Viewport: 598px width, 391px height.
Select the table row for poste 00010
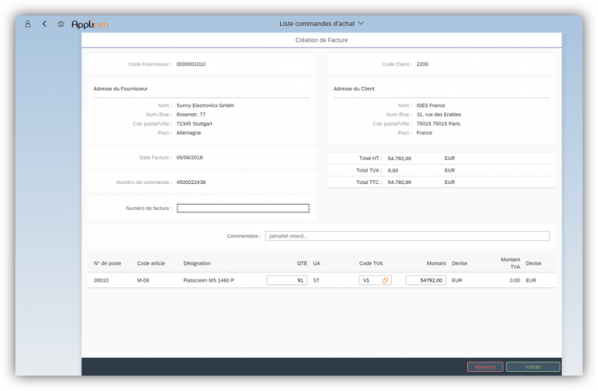(x=321, y=280)
